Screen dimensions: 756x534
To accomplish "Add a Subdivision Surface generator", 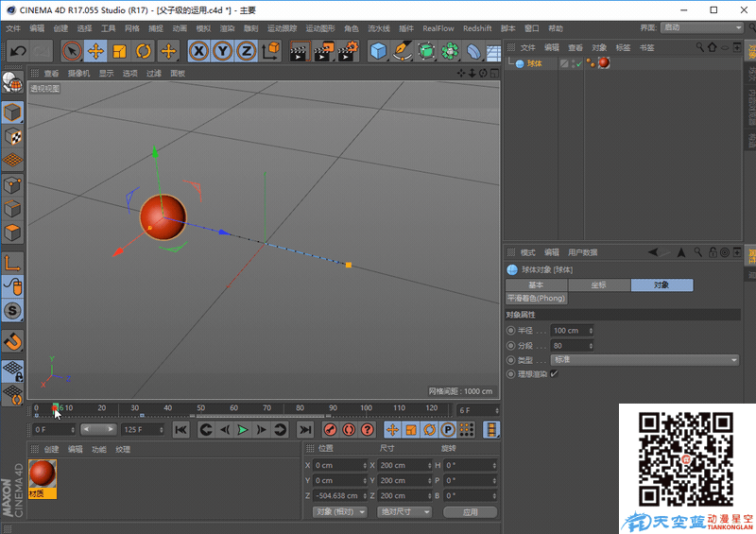I will coord(426,51).
